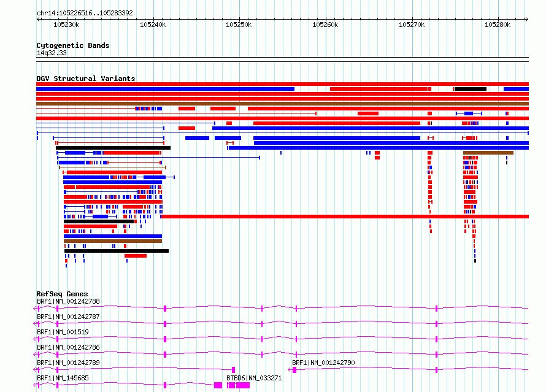Open the BRF1|NM_001242787 transcript label
Screen dimensions: 546x392
(68, 317)
